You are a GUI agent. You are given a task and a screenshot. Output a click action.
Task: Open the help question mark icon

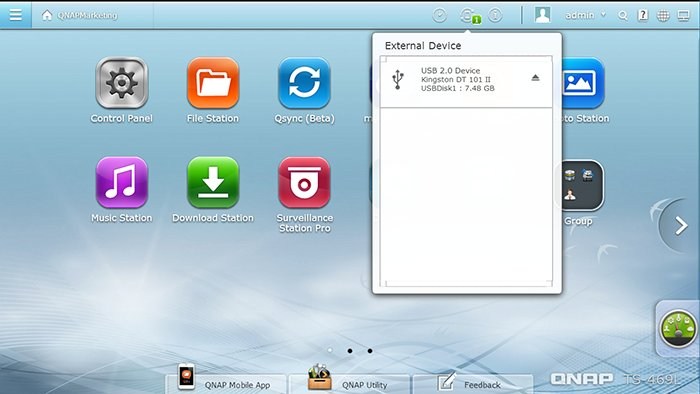tap(643, 15)
